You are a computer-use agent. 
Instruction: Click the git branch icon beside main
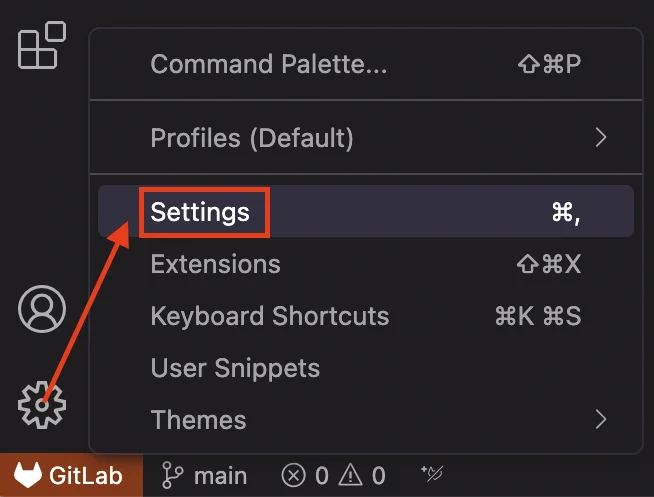pyautogui.click(x=172, y=476)
